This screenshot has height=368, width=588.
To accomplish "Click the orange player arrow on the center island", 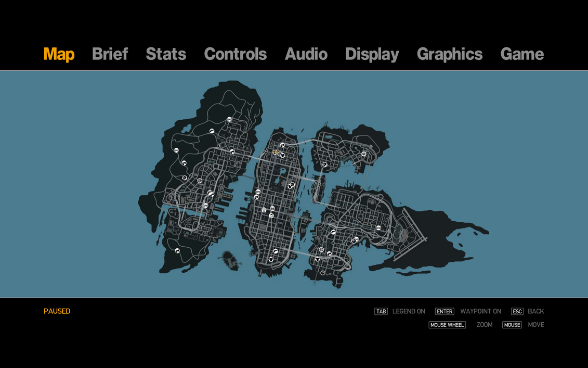I will pos(275,152).
